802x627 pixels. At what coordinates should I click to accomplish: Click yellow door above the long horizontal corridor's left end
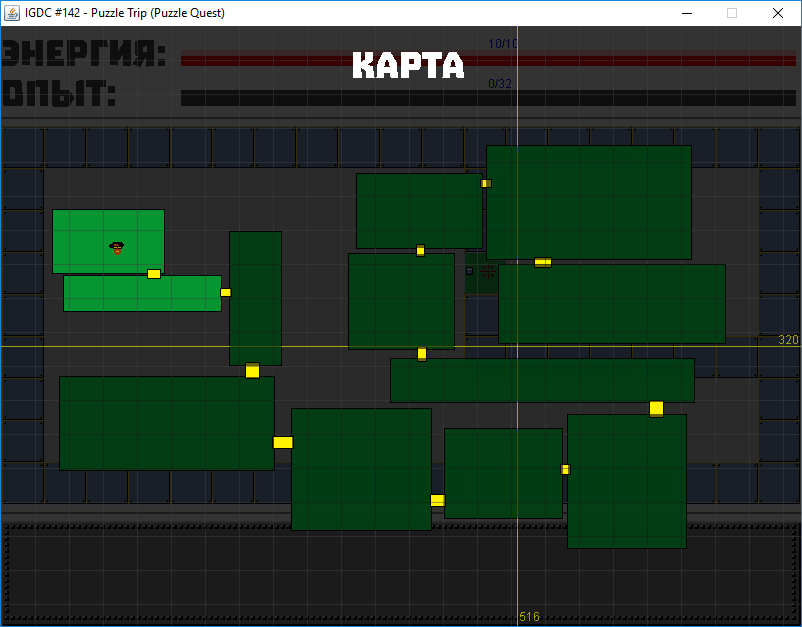[x=421, y=354]
